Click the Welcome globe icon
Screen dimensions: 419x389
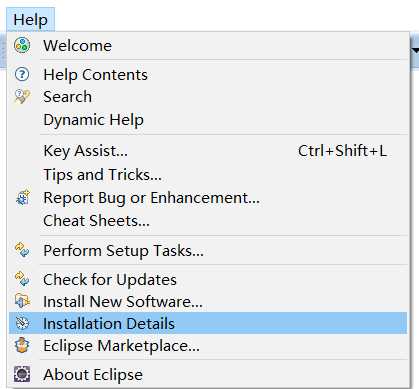[22, 45]
